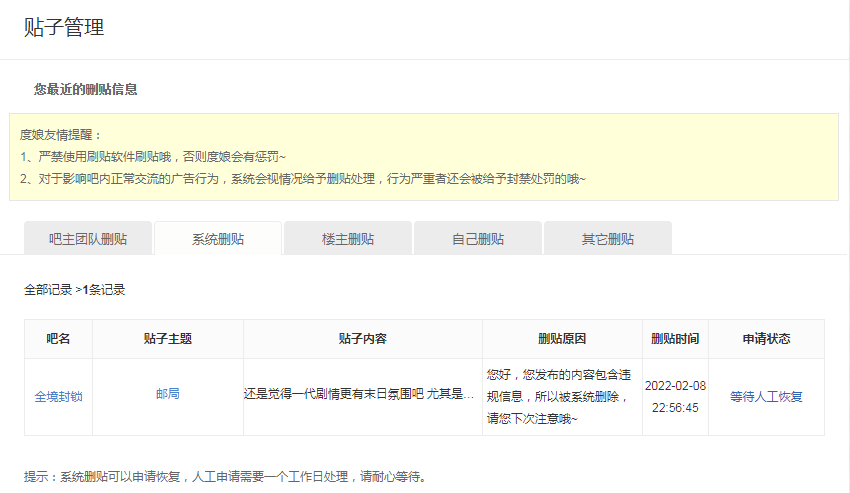Click the 删贴时间 column header
The image size is (850, 493).
[x=675, y=339]
